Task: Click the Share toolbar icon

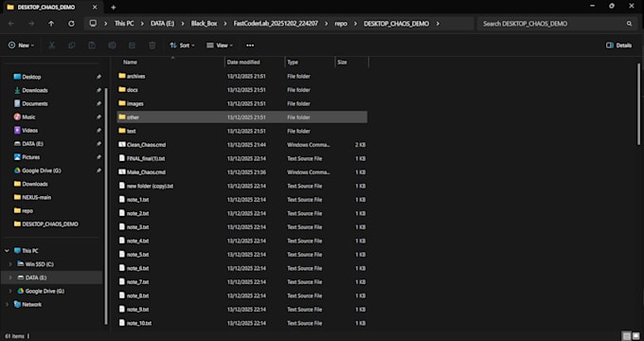Action: point(132,45)
